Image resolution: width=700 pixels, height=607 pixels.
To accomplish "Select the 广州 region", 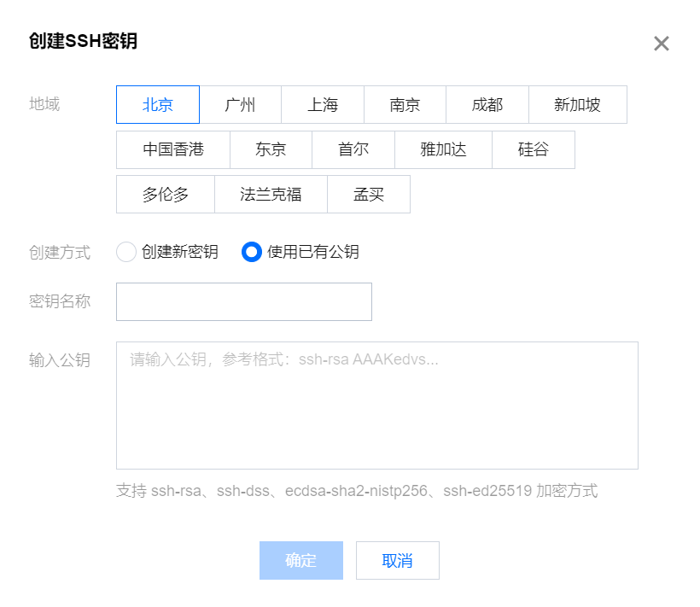I will point(240,104).
